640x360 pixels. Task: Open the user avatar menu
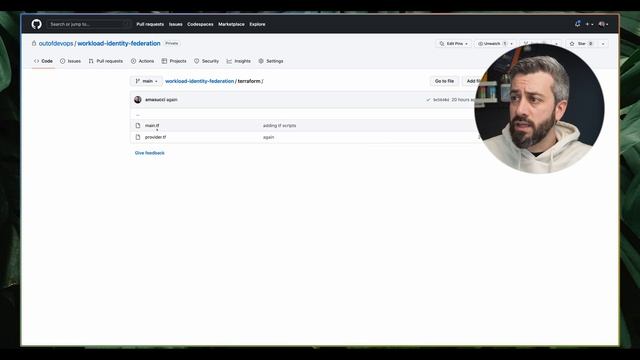coord(603,24)
